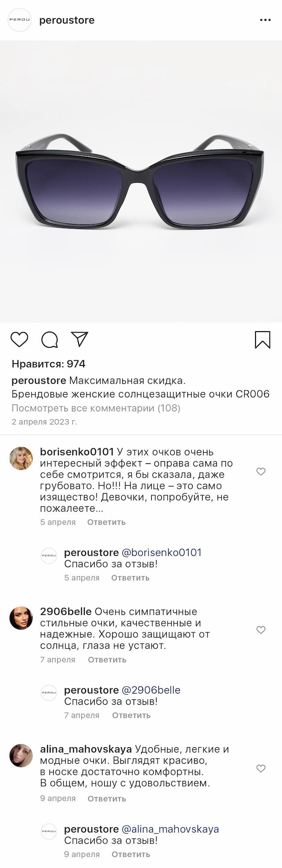282x868 pixels.
Task: Like alina_mahovskaya's comment
Action: (x=261, y=768)
